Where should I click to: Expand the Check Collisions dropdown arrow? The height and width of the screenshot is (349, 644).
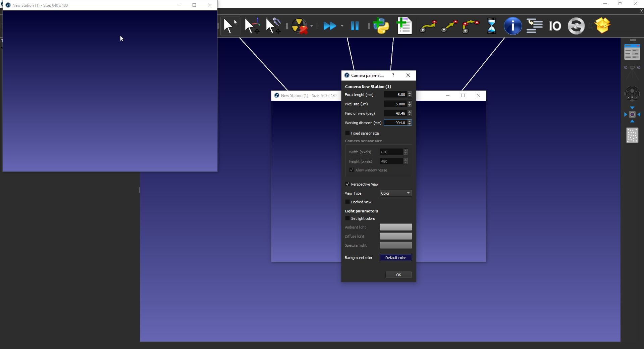312,26
